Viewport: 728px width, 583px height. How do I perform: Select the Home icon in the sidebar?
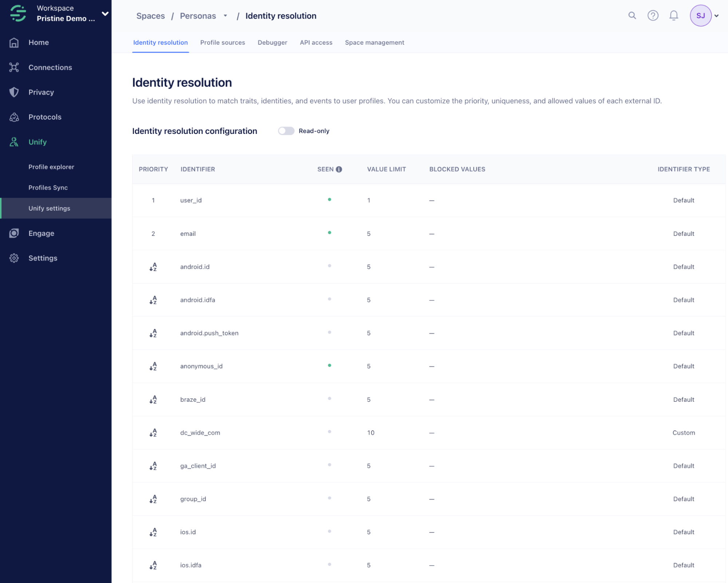tap(14, 42)
